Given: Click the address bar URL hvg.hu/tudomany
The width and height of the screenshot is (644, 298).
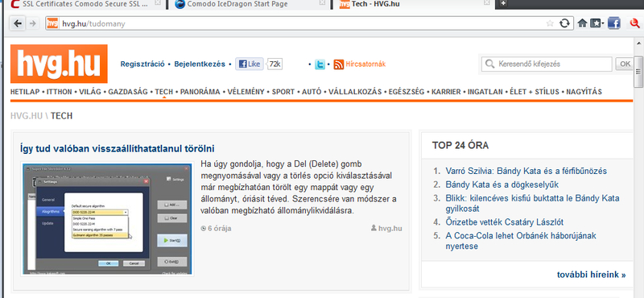Looking at the screenshot, I should 93,24.
